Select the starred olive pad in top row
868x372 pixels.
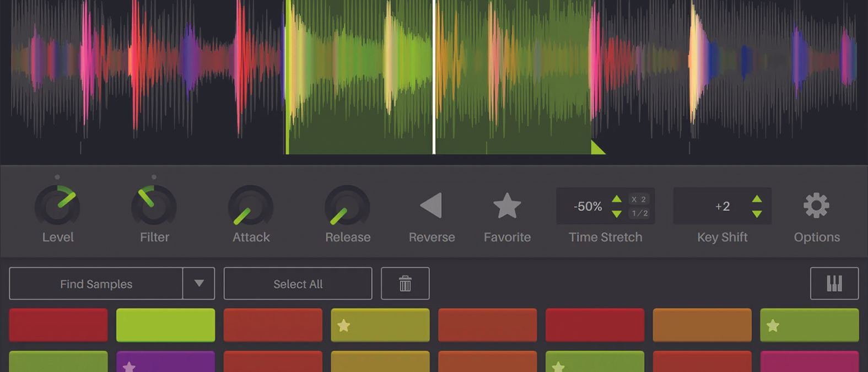tap(380, 325)
